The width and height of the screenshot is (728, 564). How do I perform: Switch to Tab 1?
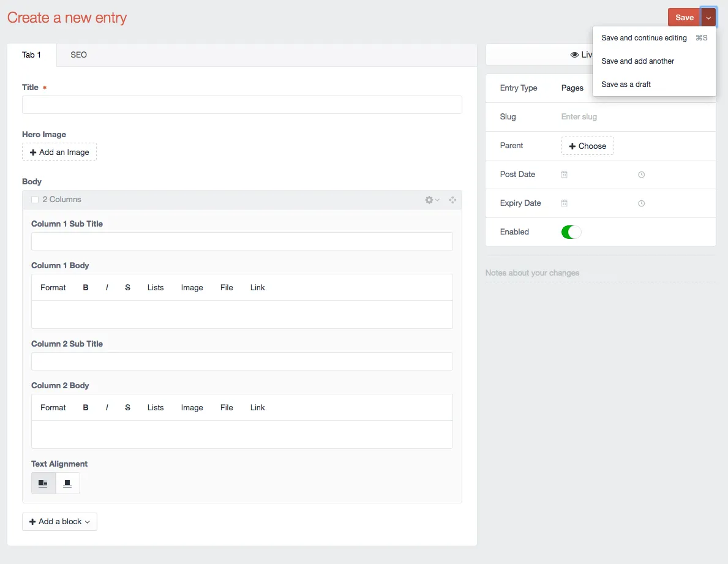pos(32,55)
